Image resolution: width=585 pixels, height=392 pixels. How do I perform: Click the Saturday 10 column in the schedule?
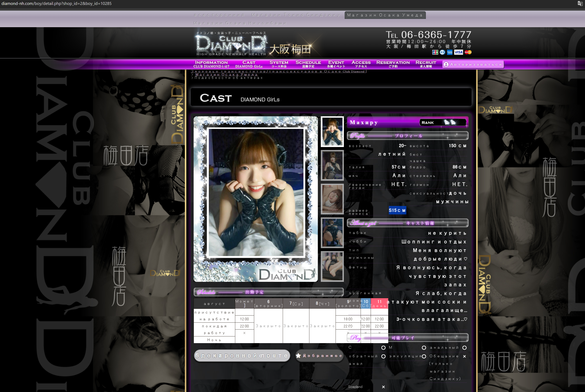366,303
